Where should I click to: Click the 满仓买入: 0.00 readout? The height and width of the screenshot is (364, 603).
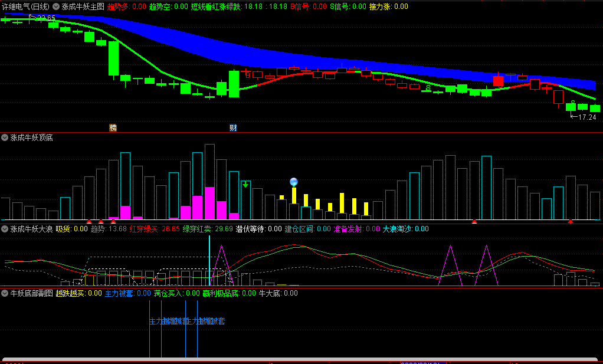(x=177, y=293)
